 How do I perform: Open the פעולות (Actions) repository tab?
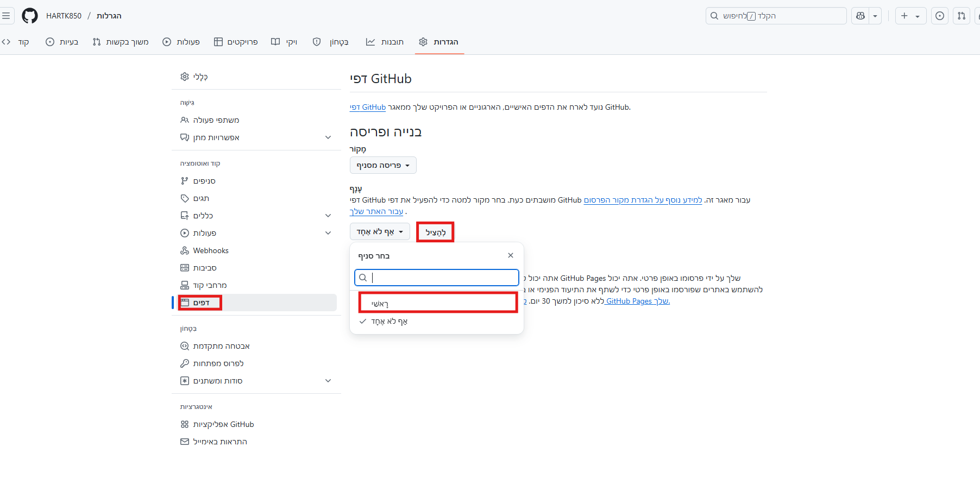pyautogui.click(x=181, y=42)
